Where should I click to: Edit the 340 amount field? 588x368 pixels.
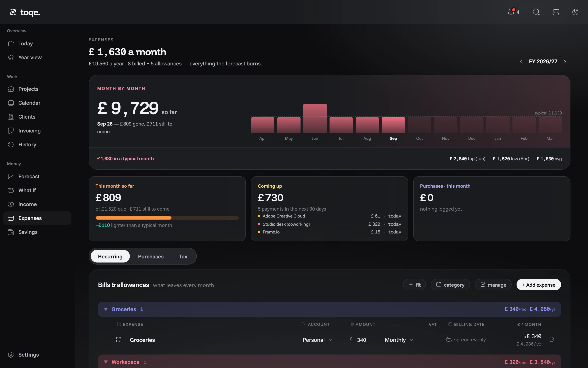click(x=361, y=340)
